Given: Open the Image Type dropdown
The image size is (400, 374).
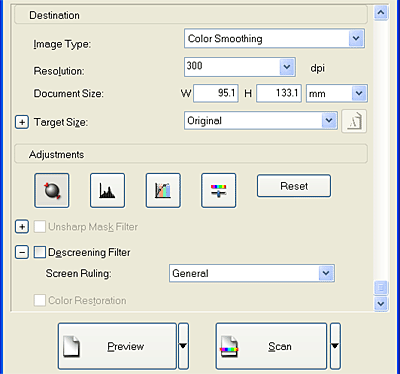Looking at the screenshot, I should [x=274, y=39].
